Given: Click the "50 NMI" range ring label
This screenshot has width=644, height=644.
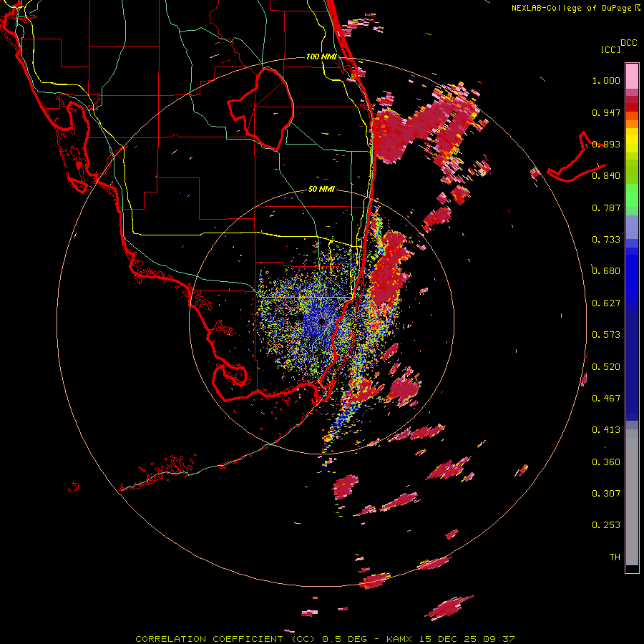Looking at the screenshot, I should click(x=321, y=189).
